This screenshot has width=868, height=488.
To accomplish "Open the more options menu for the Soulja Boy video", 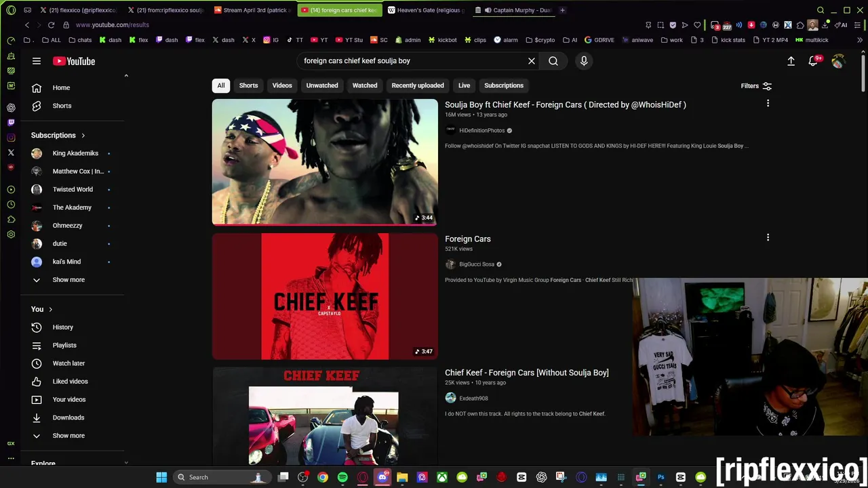I will tap(768, 104).
